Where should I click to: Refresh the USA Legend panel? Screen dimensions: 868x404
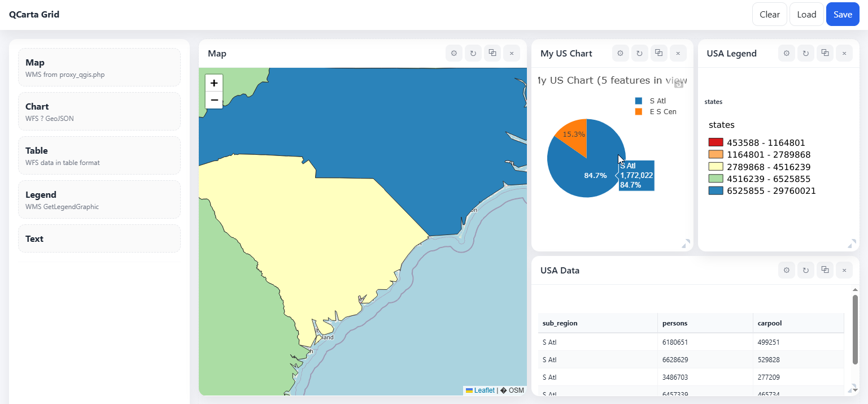[x=805, y=53]
